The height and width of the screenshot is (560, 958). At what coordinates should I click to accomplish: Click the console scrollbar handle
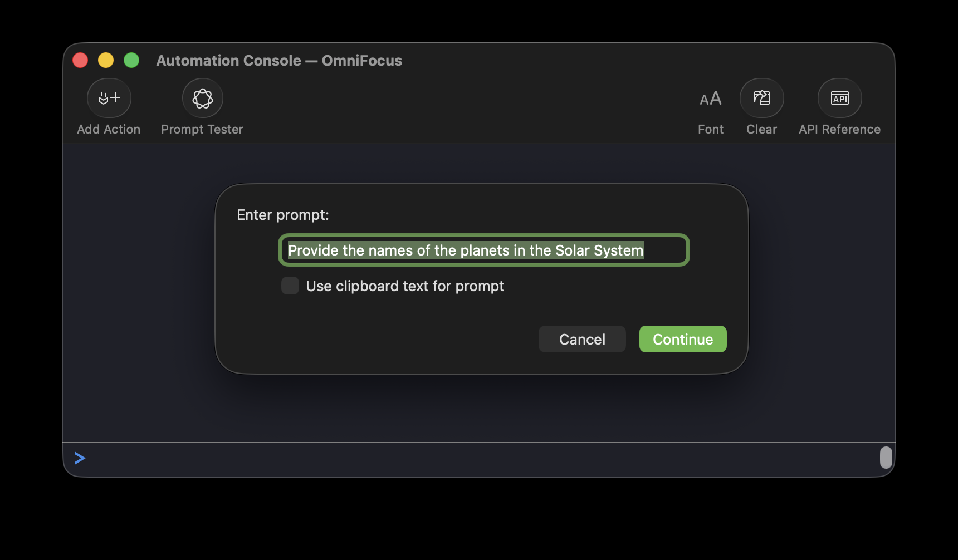click(886, 458)
